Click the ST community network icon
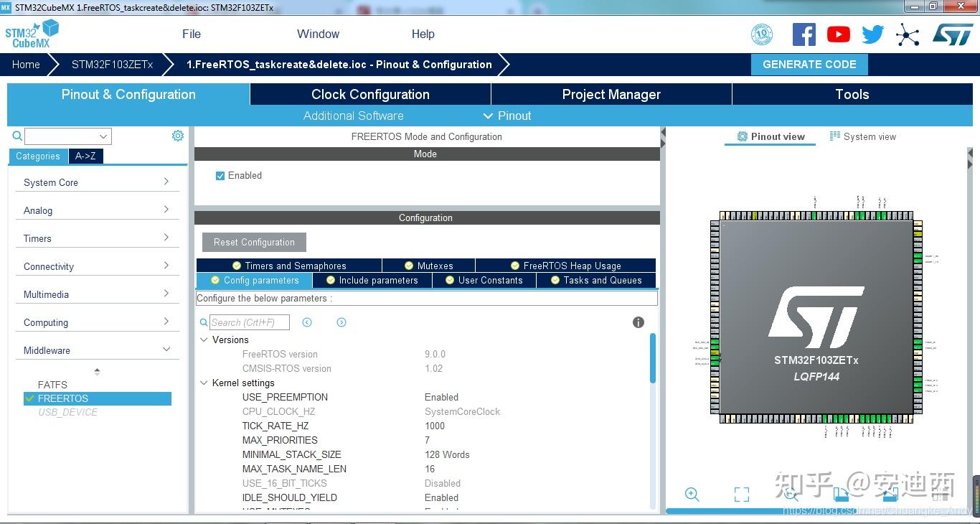Viewport: 980px width, 524px height. (908, 34)
